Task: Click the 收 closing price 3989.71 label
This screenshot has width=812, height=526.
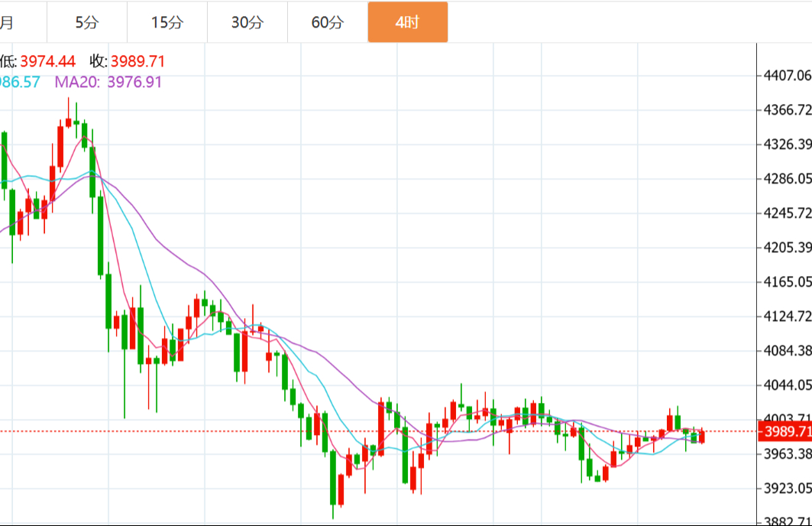Action: [x=137, y=62]
